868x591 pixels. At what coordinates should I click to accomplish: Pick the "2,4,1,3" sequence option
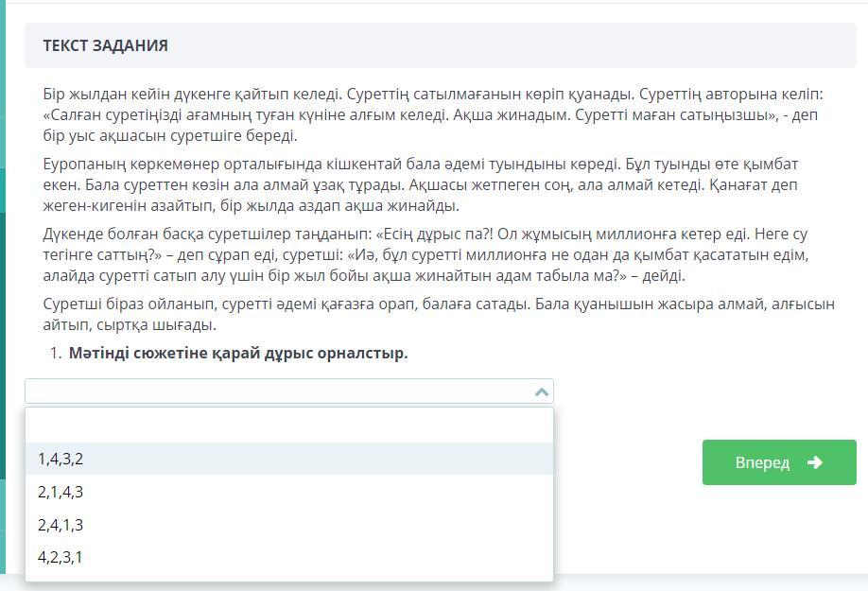(61, 525)
